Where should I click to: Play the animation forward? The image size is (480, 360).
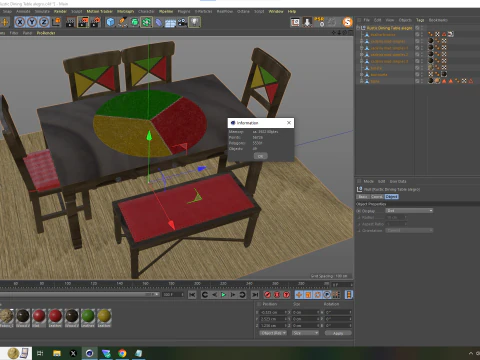tap(224, 295)
